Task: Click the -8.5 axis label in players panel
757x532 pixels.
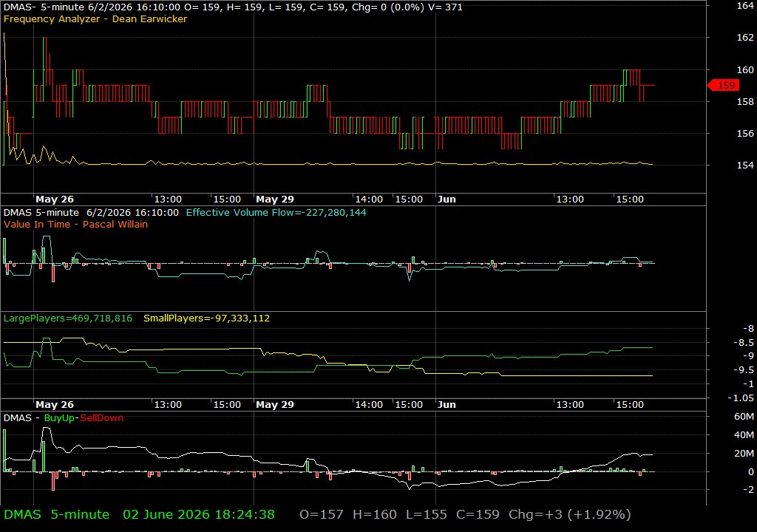Action: [744, 342]
